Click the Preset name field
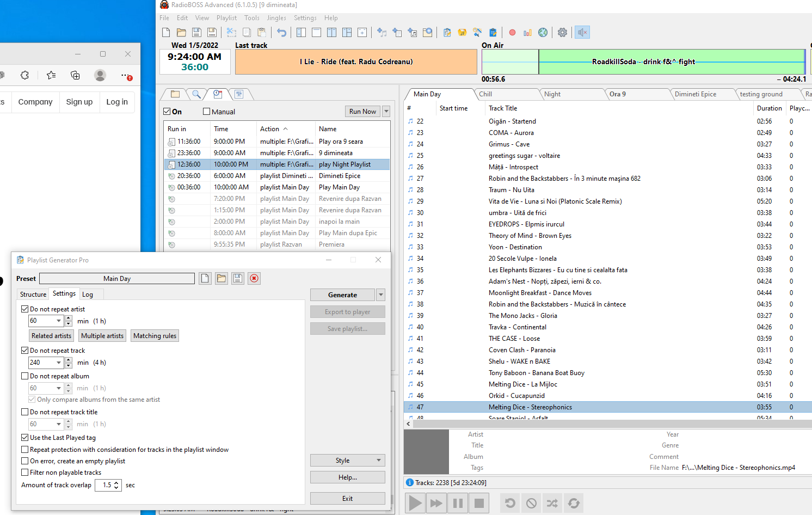 117,279
